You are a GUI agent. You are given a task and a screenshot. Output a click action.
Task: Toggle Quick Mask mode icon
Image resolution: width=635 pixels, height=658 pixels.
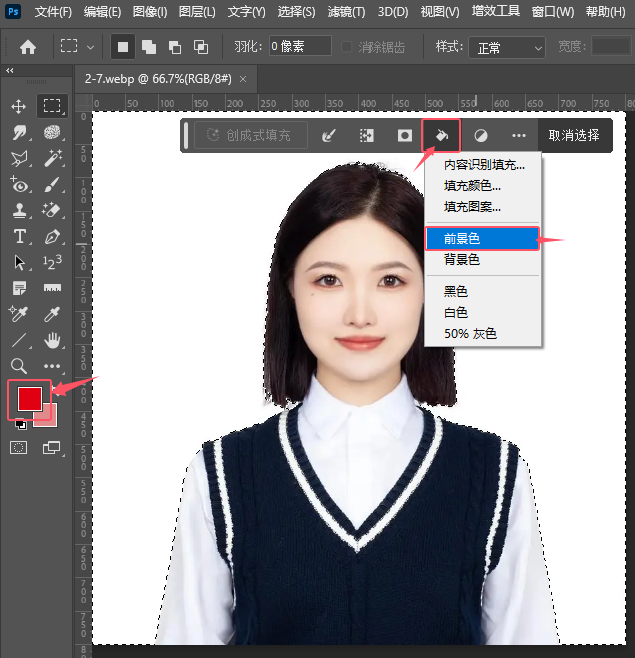pyautogui.click(x=18, y=448)
